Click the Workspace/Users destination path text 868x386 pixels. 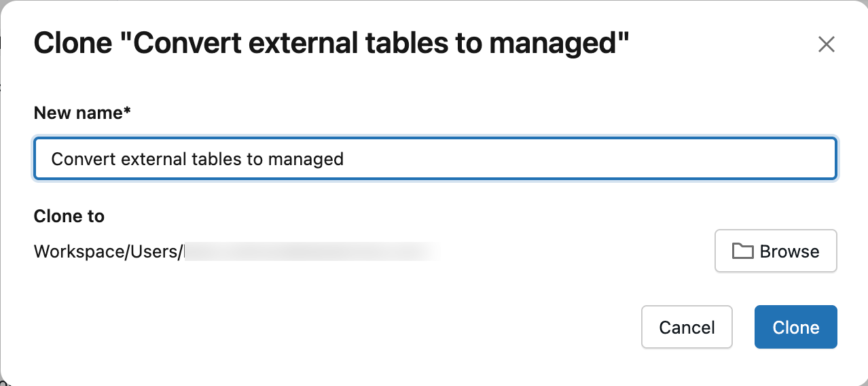(x=109, y=252)
